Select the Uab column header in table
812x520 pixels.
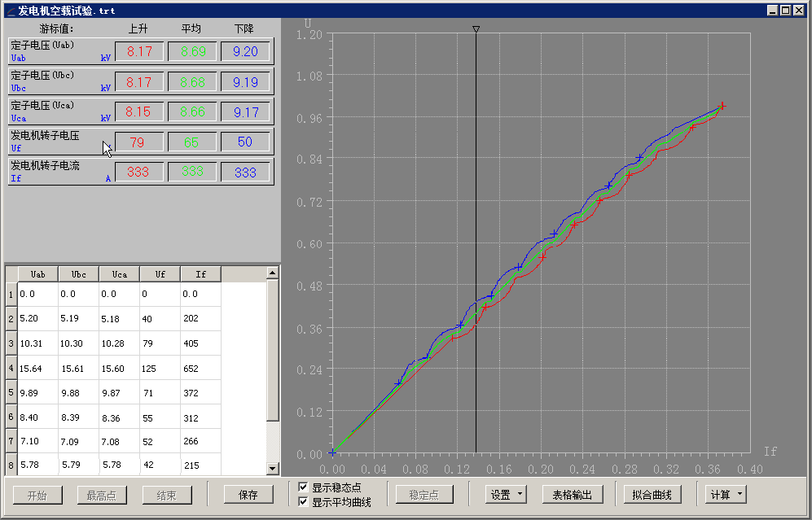pyautogui.click(x=37, y=274)
